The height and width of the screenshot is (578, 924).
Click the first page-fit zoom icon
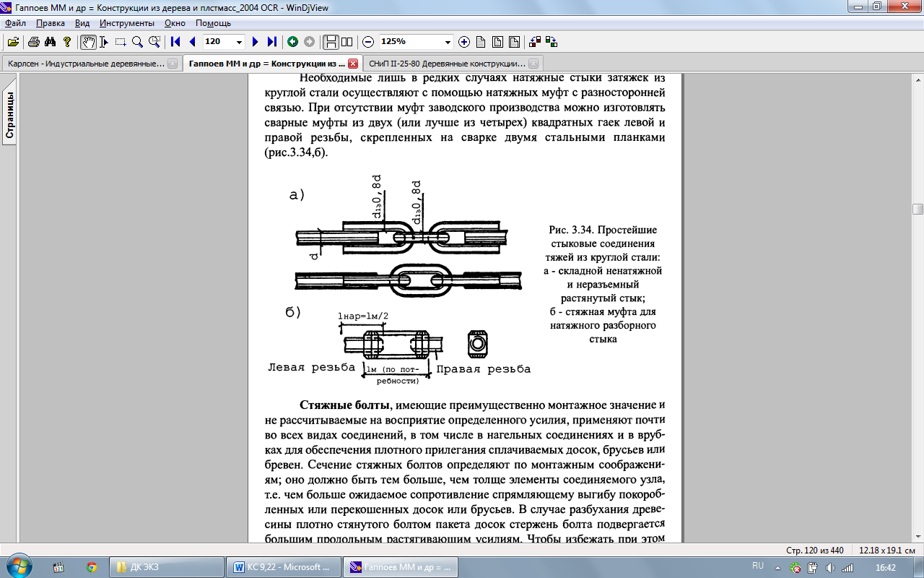481,42
